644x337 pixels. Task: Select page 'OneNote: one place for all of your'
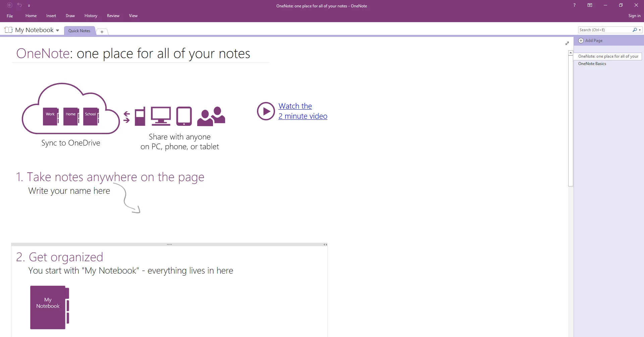click(x=608, y=56)
